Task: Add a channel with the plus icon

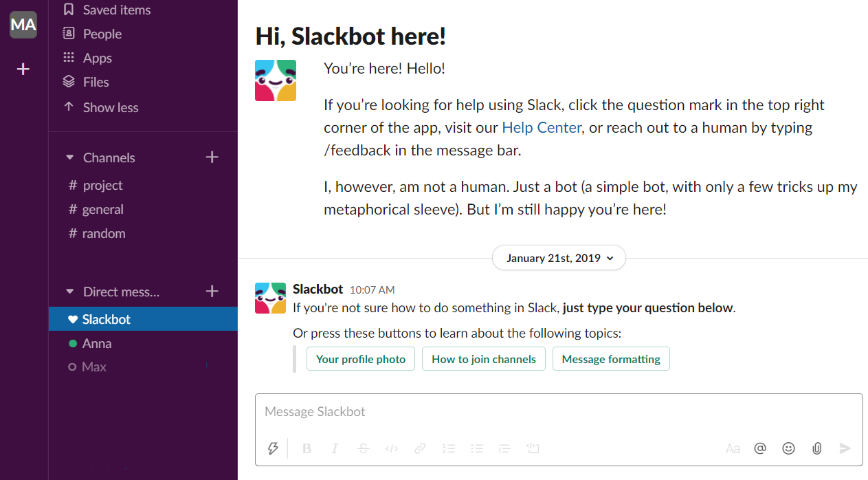Action: click(212, 157)
